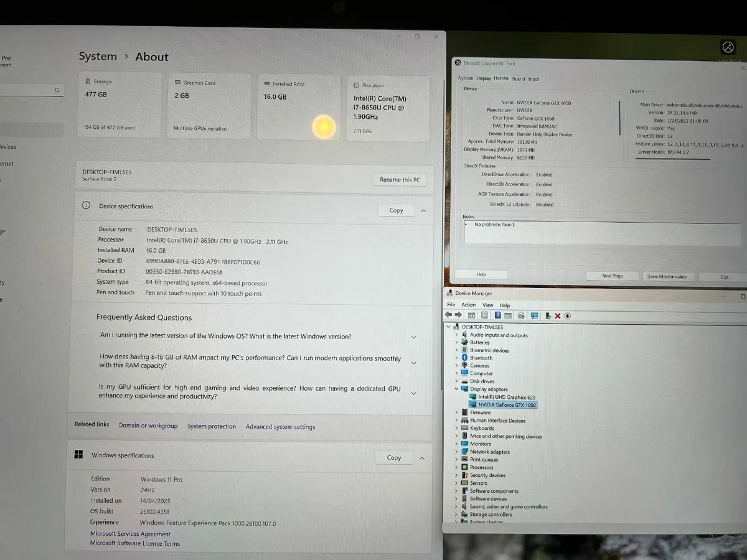Screen dimensions: 747x560
Task: Click the Back arrow in Device Manager toolbar
Action: click(449, 315)
